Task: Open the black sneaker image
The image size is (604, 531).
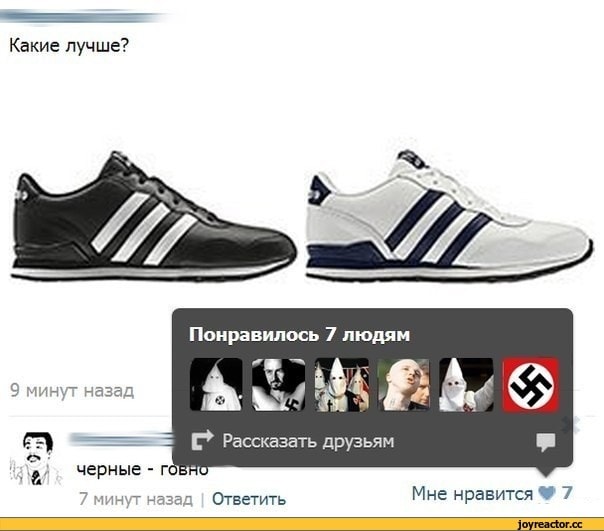Action: point(153,216)
